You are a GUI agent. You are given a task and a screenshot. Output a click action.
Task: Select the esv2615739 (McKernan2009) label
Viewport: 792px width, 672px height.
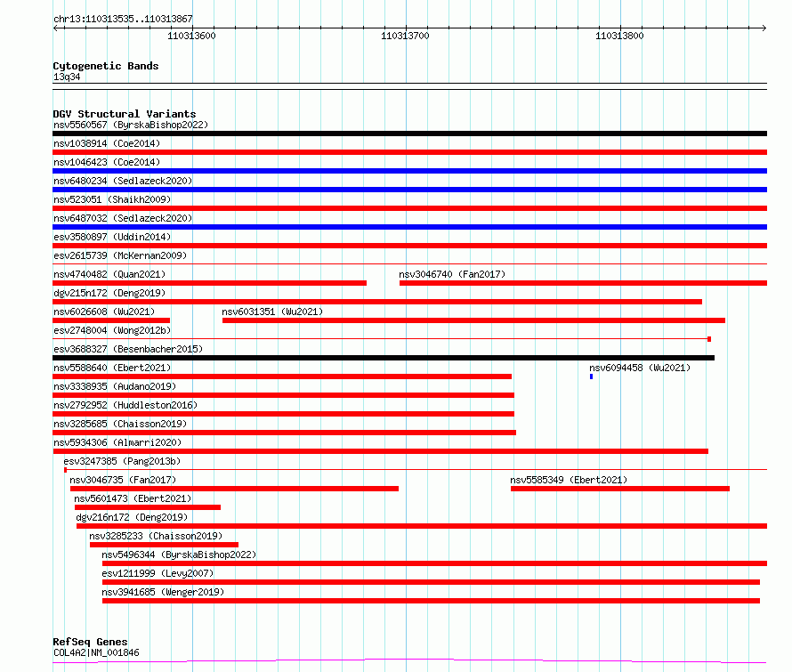pyautogui.click(x=120, y=255)
